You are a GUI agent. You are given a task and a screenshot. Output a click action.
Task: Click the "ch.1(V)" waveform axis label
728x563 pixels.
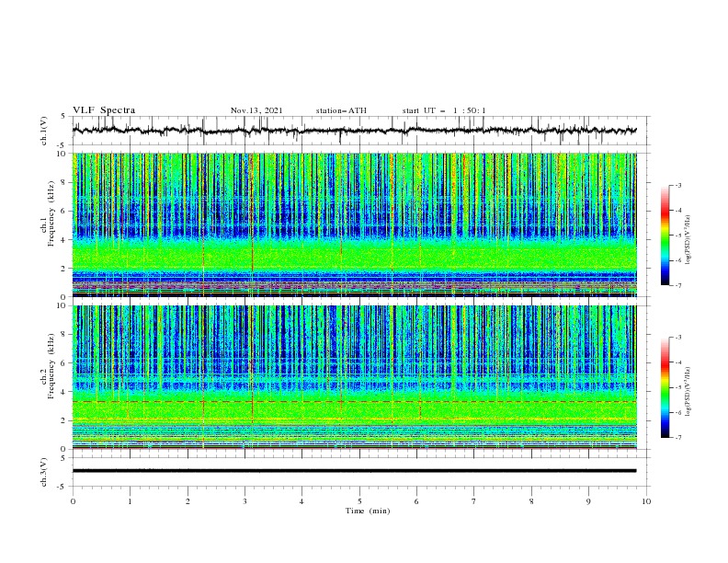click(x=44, y=132)
